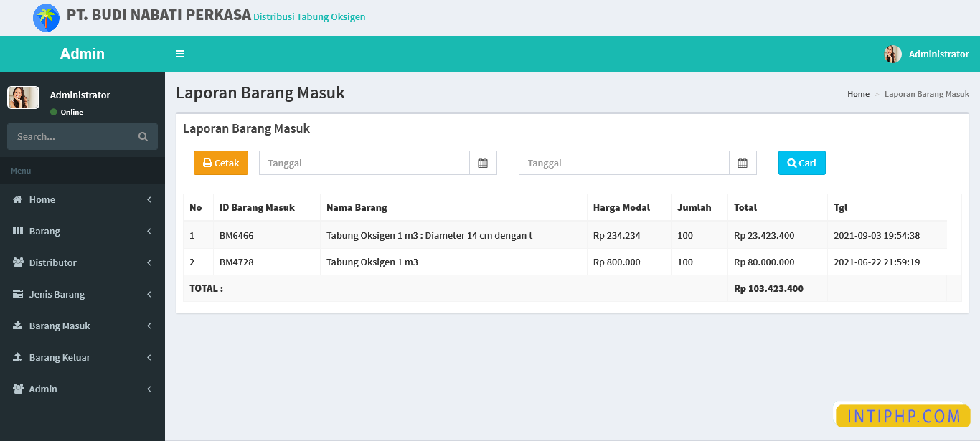Click the palm tree company logo
980x441 pixels.
coord(47,18)
